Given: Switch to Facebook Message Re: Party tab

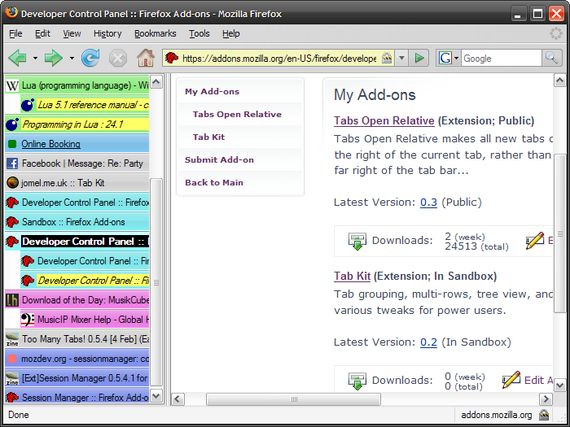Looking at the screenshot, I should click(x=77, y=164).
